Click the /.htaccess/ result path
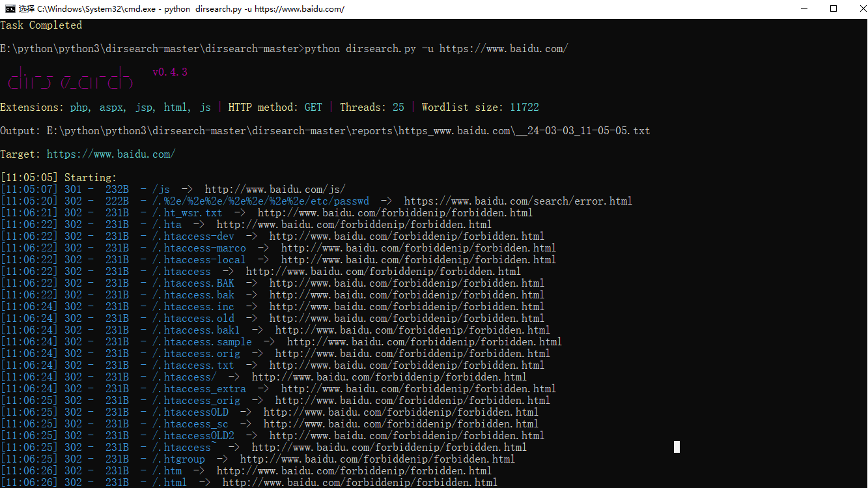 tap(184, 377)
